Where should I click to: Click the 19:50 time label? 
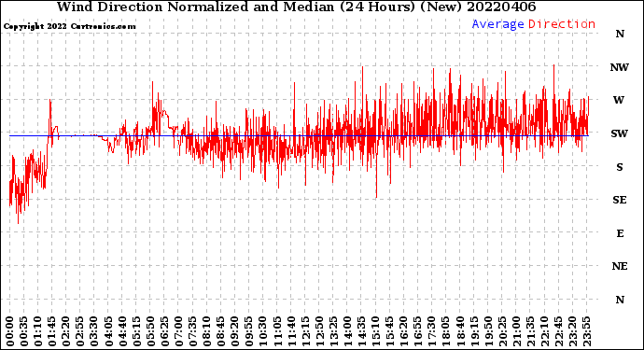(x=488, y=331)
